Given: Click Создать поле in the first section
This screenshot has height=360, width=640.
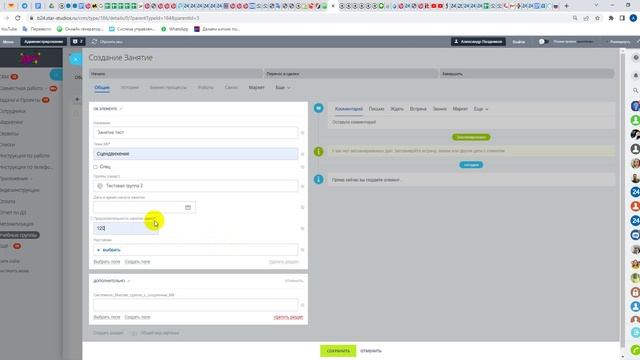Looking at the screenshot, I should pos(138,262).
